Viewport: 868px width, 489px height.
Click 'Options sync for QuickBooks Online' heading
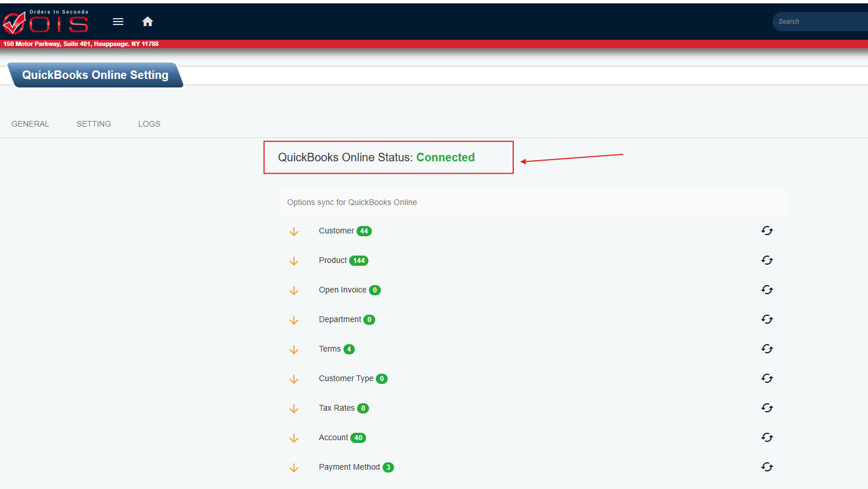point(352,202)
